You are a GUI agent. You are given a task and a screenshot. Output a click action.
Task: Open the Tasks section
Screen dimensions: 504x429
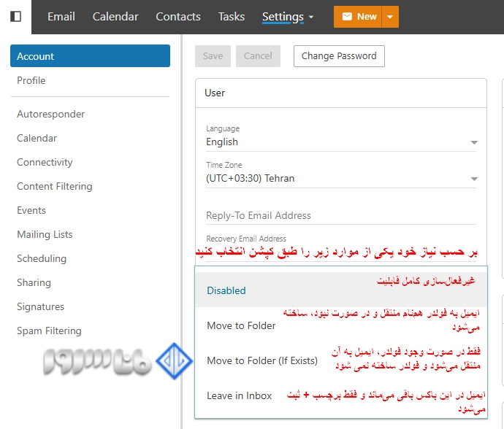[x=232, y=16]
